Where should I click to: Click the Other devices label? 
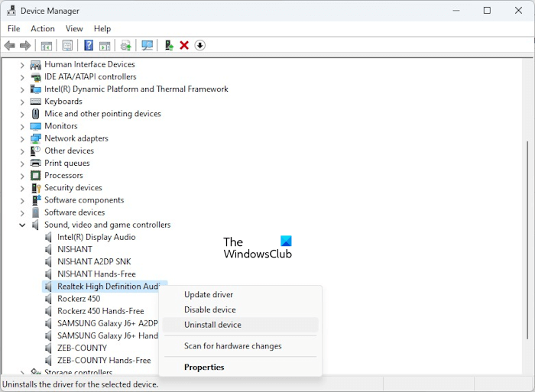pyautogui.click(x=70, y=151)
